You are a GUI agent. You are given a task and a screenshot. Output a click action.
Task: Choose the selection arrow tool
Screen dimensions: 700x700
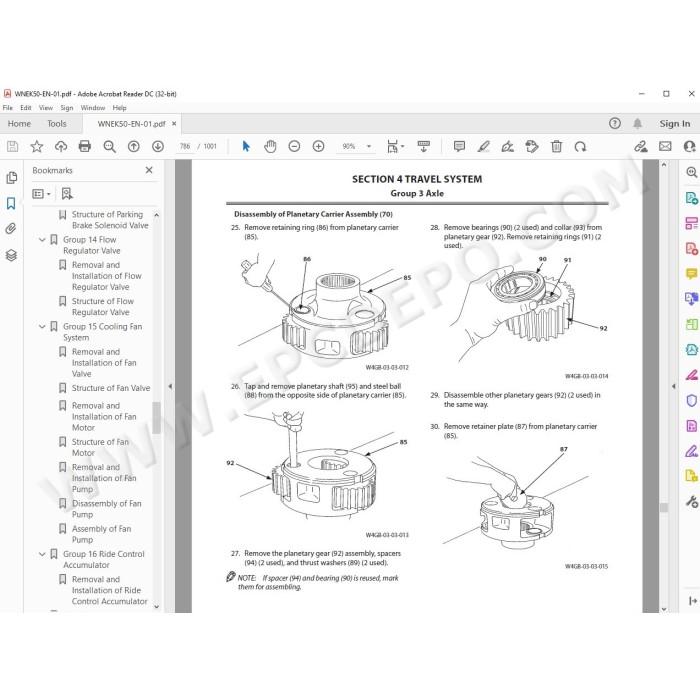(x=246, y=146)
